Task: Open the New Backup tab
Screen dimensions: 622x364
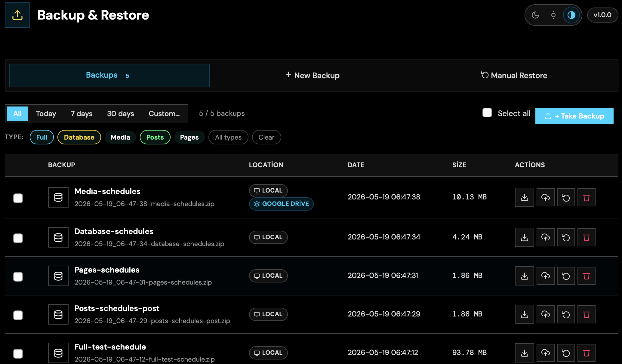Action: (313, 76)
